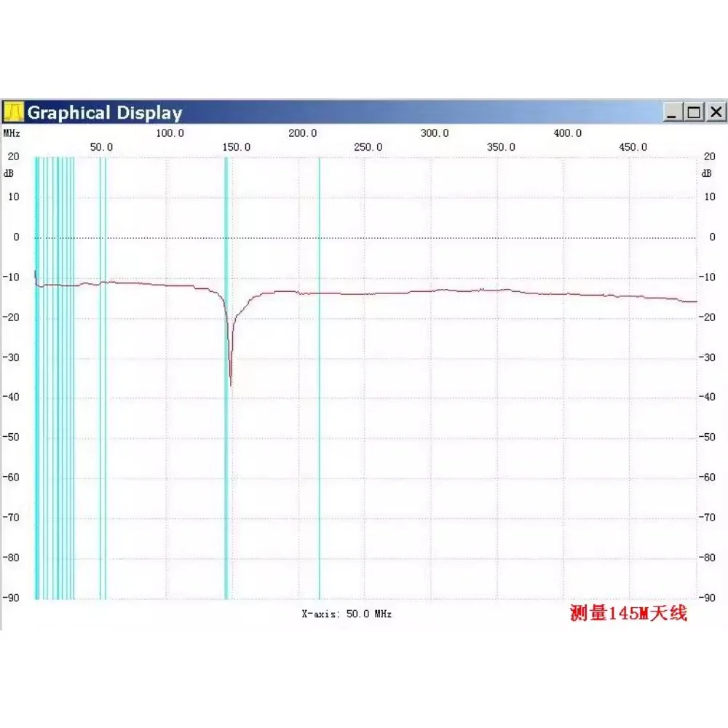Click the left 0 dB axis label
Image resolution: width=728 pixels, height=728 pixels.
coord(16,237)
